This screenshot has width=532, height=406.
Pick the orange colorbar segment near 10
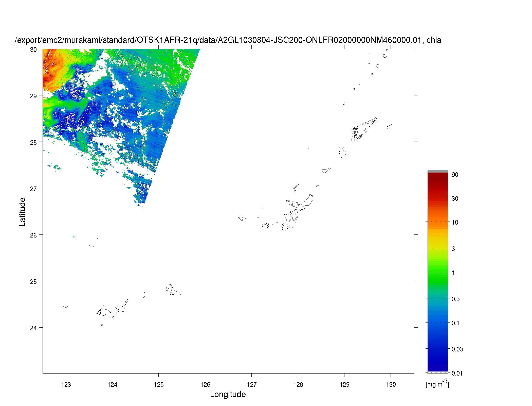pyautogui.click(x=438, y=222)
